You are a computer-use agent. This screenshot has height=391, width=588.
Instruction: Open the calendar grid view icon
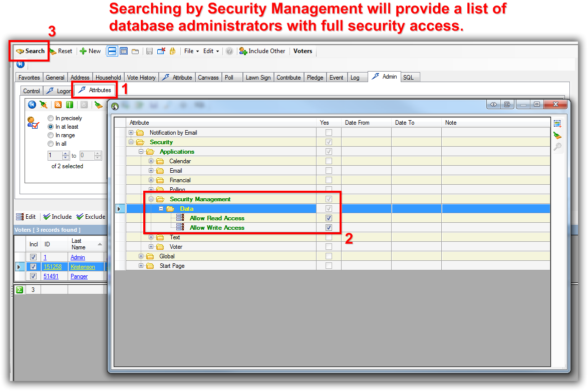click(x=123, y=51)
